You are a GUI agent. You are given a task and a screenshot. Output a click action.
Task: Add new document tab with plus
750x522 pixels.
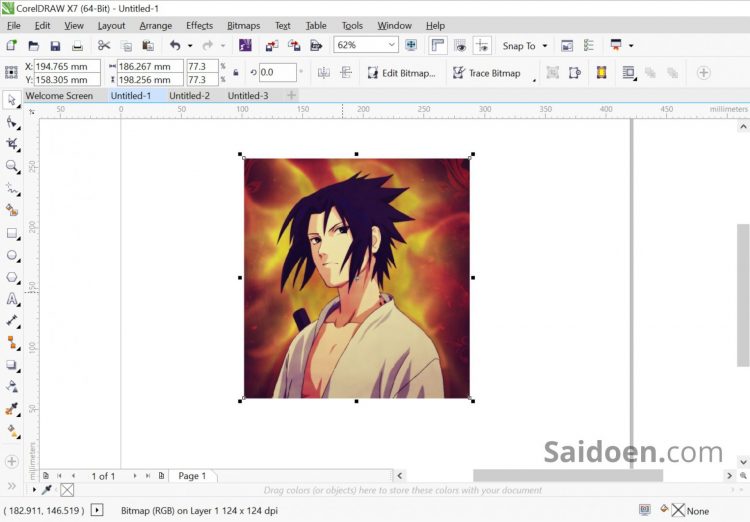pyautogui.click(x=291, y=95)
